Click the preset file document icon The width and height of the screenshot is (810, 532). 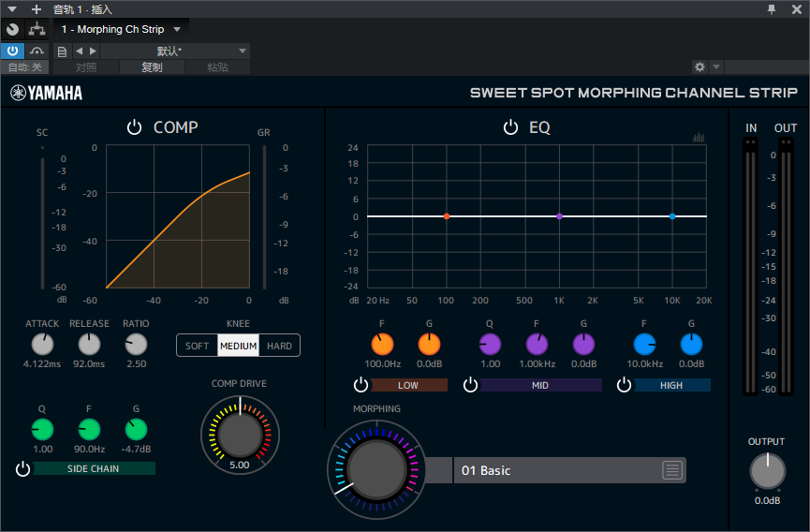tap(62, 52)
